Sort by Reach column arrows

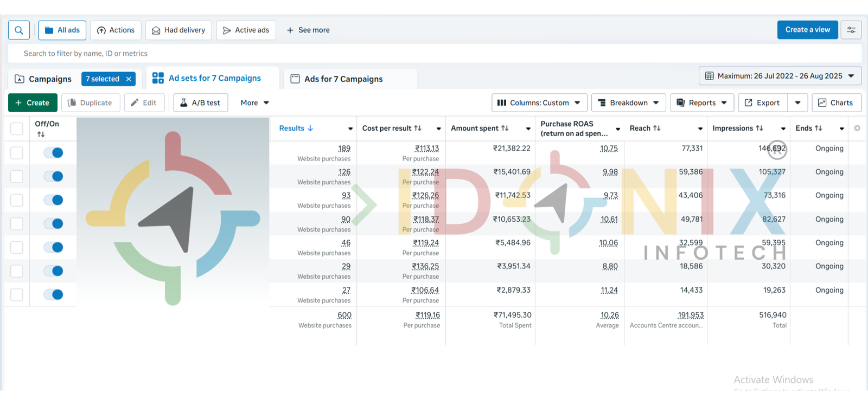coord(656,128)
